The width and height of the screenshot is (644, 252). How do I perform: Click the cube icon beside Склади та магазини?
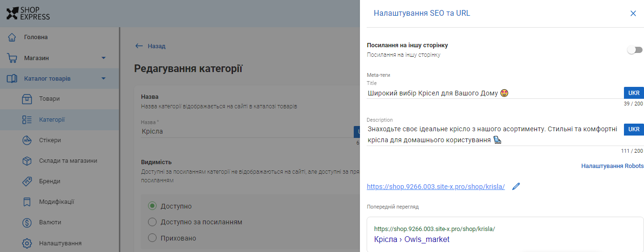(27, 161)
